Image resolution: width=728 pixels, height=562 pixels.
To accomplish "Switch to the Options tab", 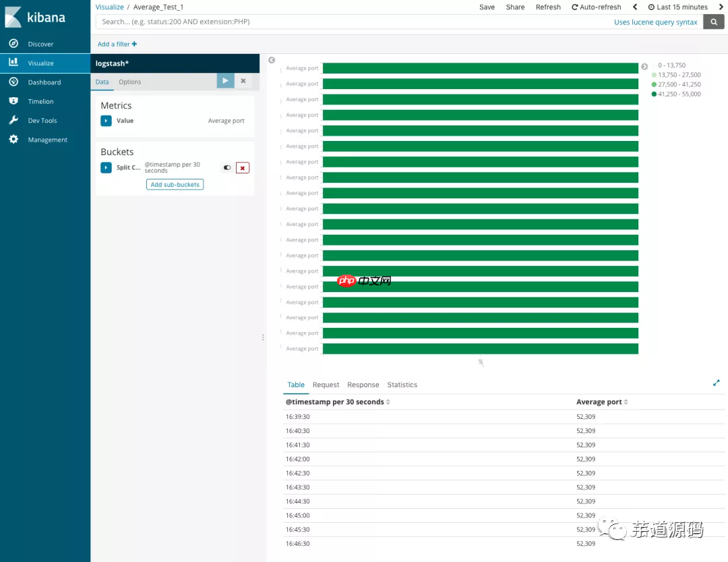I will tap(129, 82).
